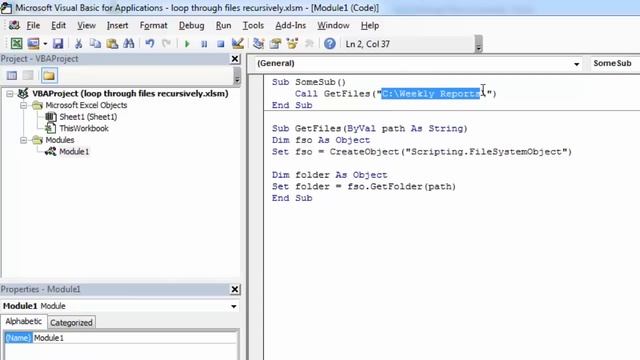Click the Break pause icon
This screenshot has width=640, height=360.
[204, 44]
